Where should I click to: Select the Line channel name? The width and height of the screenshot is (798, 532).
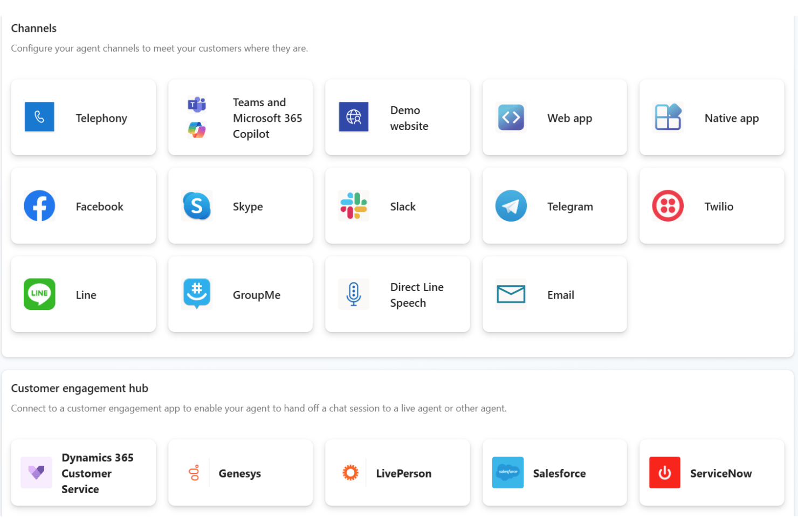[x=86, y=295]
